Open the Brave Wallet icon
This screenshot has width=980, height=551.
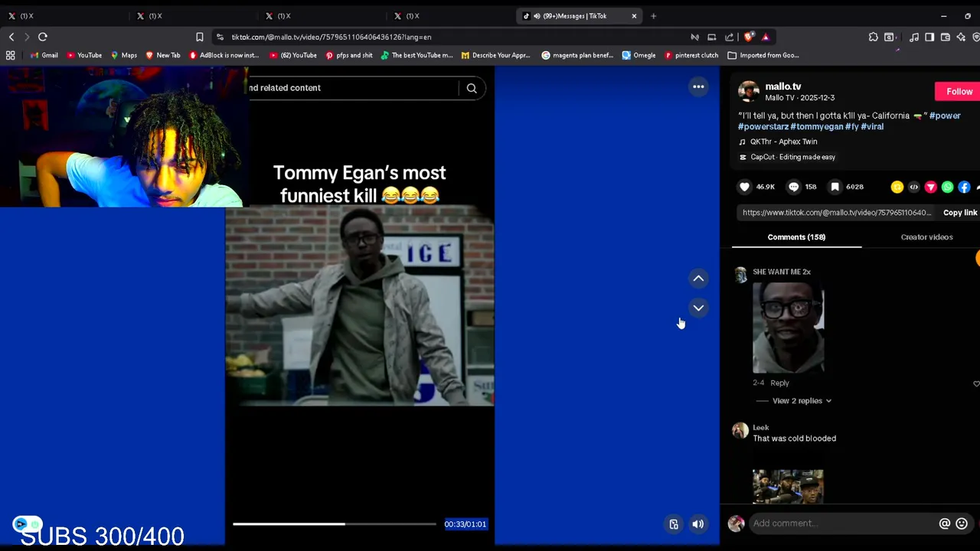click(x=946, y=37)
